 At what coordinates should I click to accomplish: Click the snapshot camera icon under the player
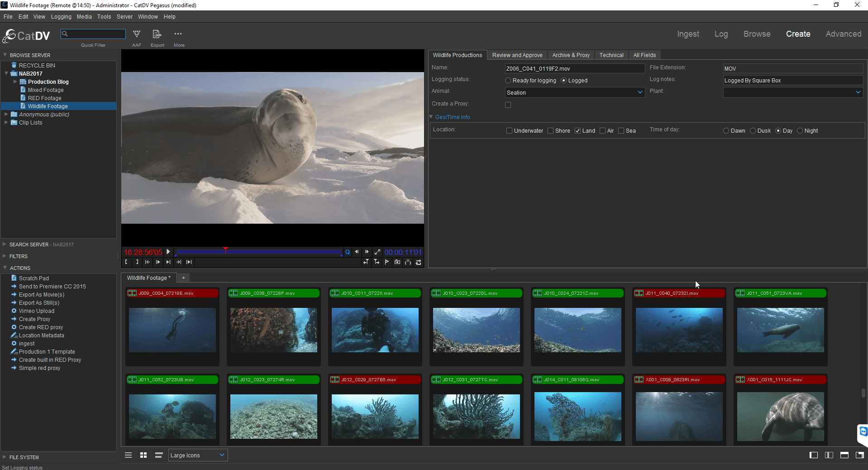(397, 262)
